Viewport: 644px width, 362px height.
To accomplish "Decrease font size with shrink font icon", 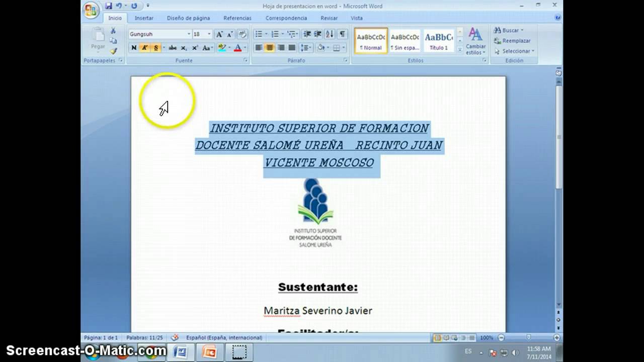I will click(x=230, y=34).
